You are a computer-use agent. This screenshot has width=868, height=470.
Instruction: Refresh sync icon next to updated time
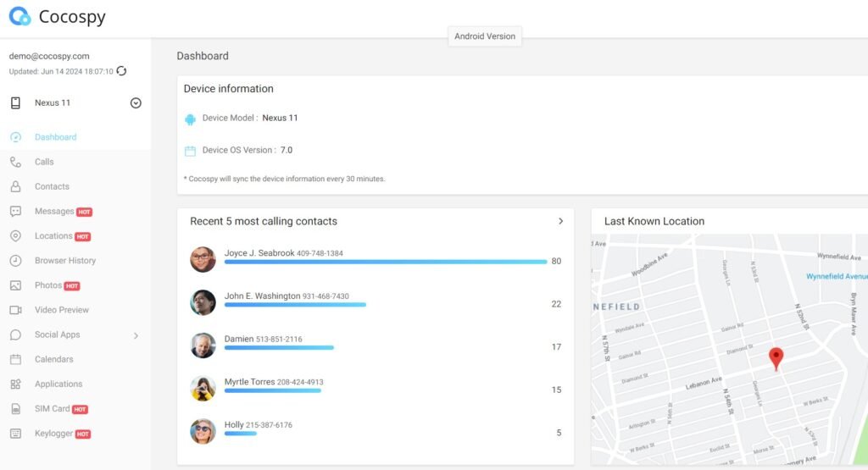pyautogui.click(x=121, y=71)
